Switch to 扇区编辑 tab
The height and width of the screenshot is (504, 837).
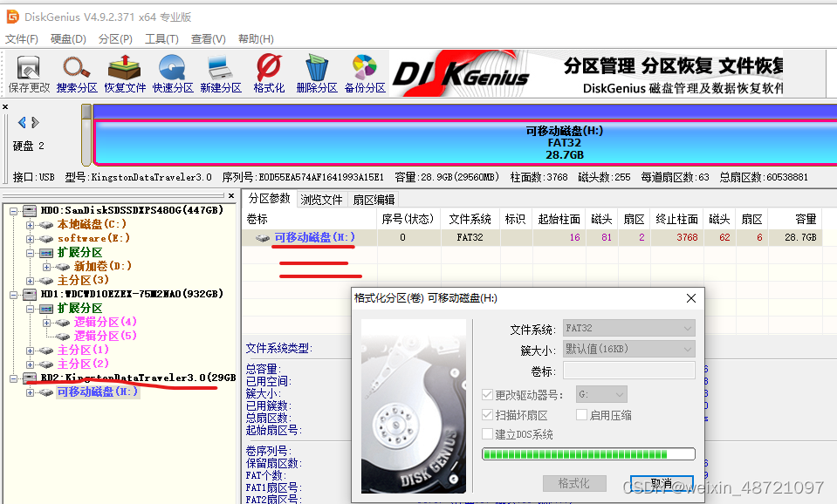click(x=374, y=200)
